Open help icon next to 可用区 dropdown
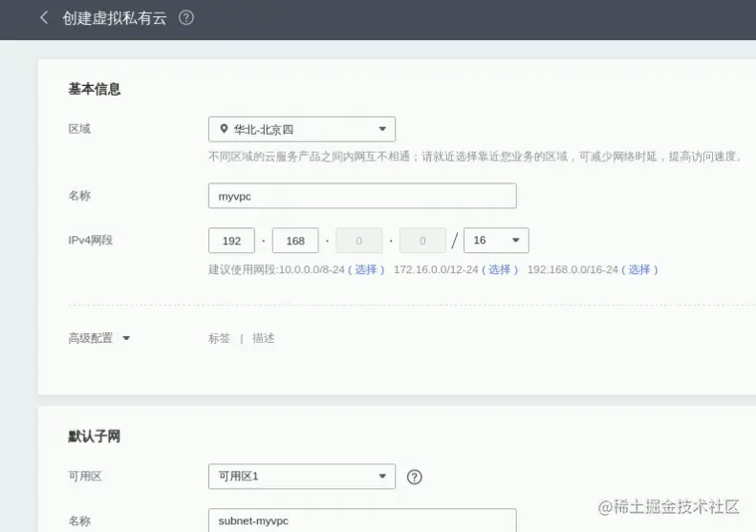The height and width of the screenshot is (532, 756). (x=414, y=477)
